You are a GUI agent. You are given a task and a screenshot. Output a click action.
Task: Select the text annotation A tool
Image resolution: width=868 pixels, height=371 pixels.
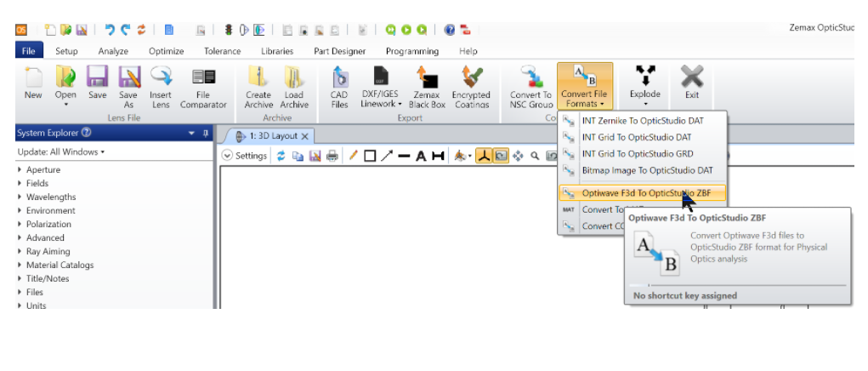pos(421,157)
